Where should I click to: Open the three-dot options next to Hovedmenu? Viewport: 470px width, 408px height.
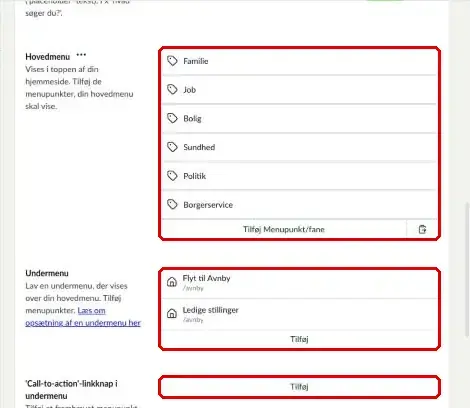(x=81, y=55)
